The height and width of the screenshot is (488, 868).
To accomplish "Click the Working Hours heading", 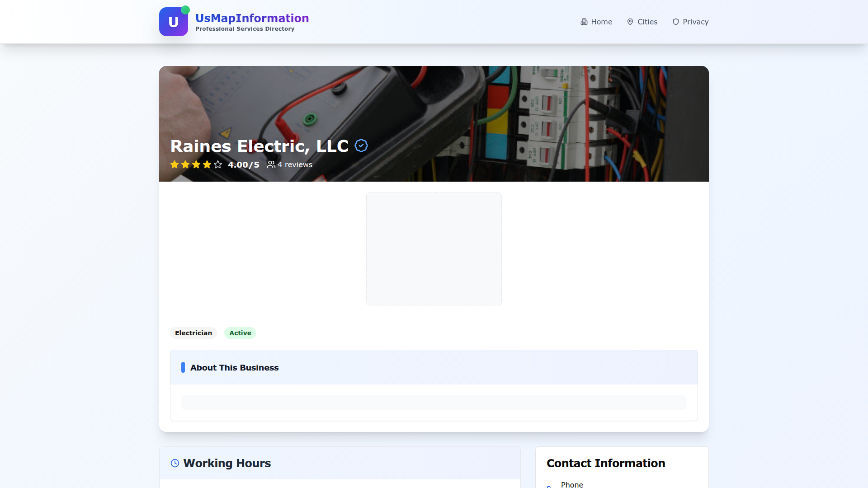I will tap(227, 463).
